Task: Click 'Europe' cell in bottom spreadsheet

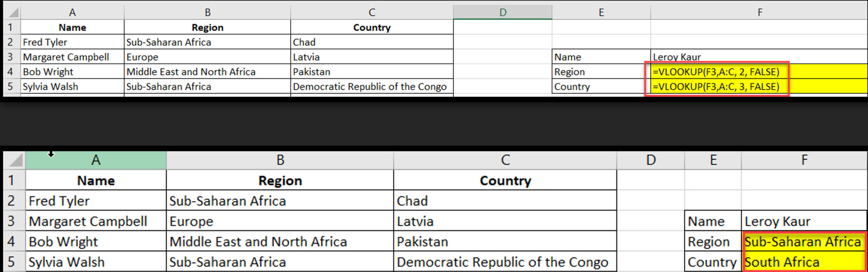Action: [x=280, y=221]
